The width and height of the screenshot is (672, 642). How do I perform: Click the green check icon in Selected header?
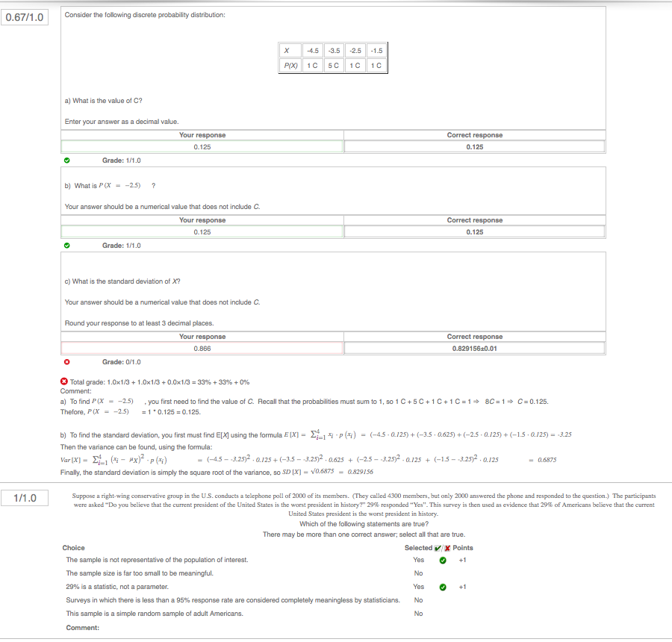(438, 548)
